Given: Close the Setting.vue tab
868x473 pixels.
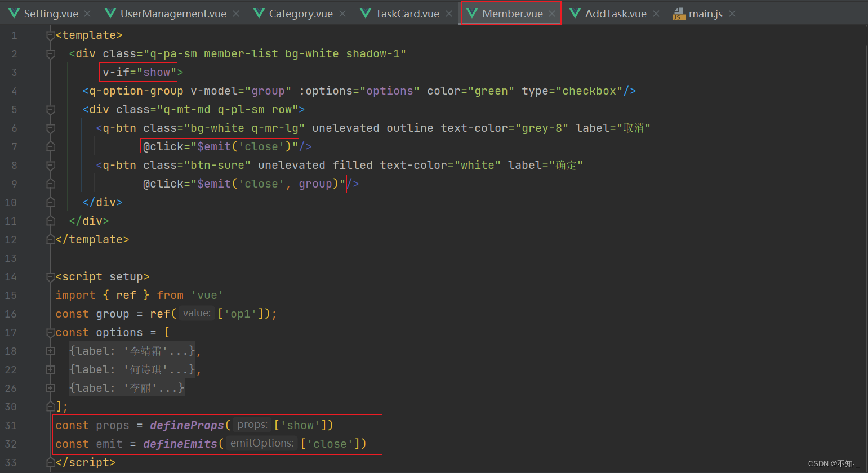Looking at the screenshot, I should tap(87, 14).
